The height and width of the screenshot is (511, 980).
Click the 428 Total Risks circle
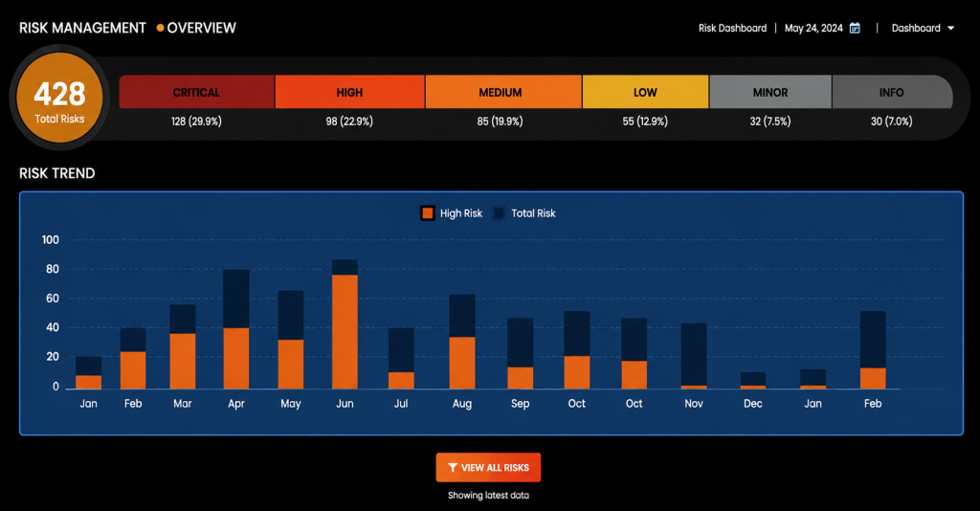point(59,98)
